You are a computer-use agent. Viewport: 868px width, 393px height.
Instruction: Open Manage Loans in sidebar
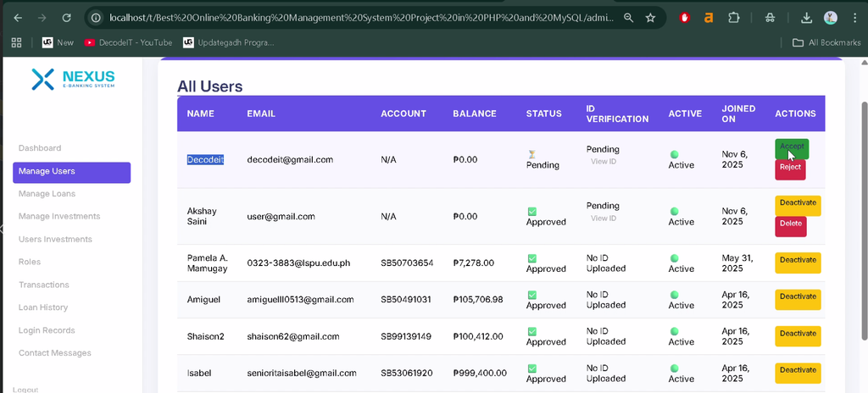47,194
